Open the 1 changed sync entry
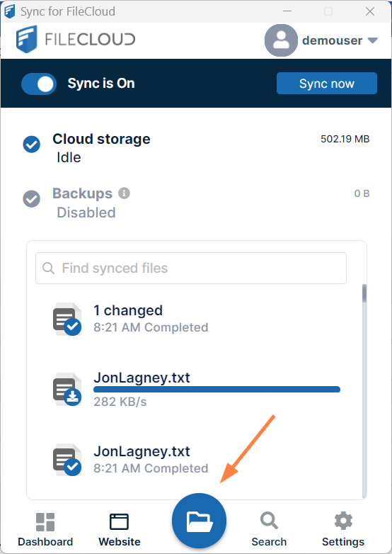The height and width of the screenshot is (554, 392). 197,319
